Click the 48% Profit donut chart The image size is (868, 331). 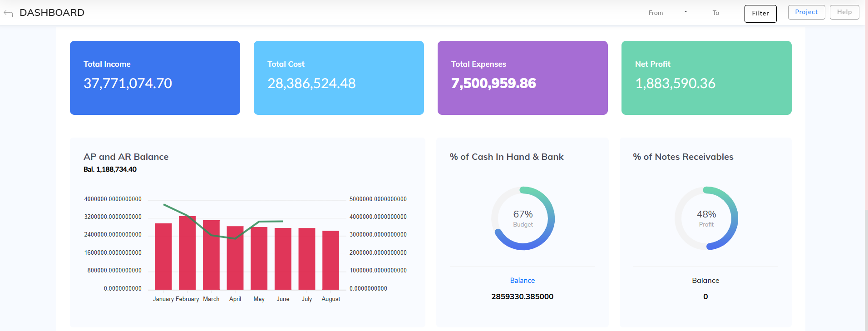[x=706, y=218]
